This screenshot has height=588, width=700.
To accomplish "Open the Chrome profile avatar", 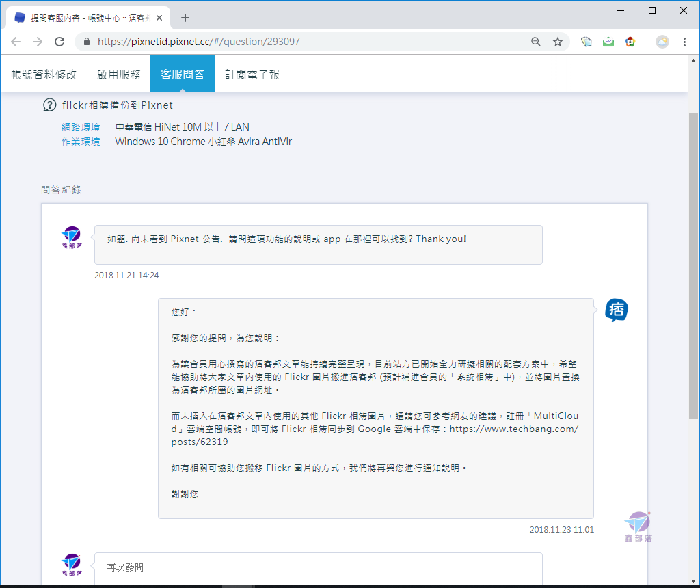I will [x=662, y=42].
